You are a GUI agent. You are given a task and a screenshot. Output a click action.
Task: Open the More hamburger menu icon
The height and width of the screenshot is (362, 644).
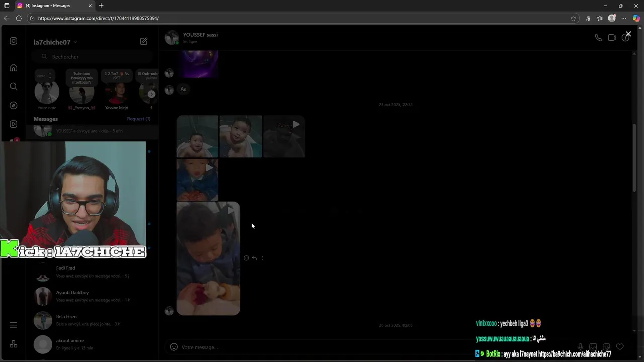(14, 325)
